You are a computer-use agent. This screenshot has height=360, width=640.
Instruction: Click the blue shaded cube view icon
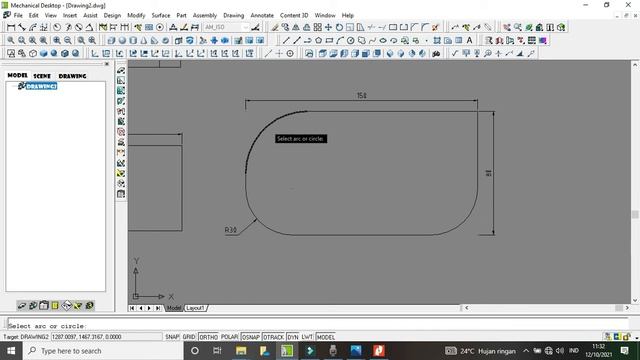click(x=43, y=53)
